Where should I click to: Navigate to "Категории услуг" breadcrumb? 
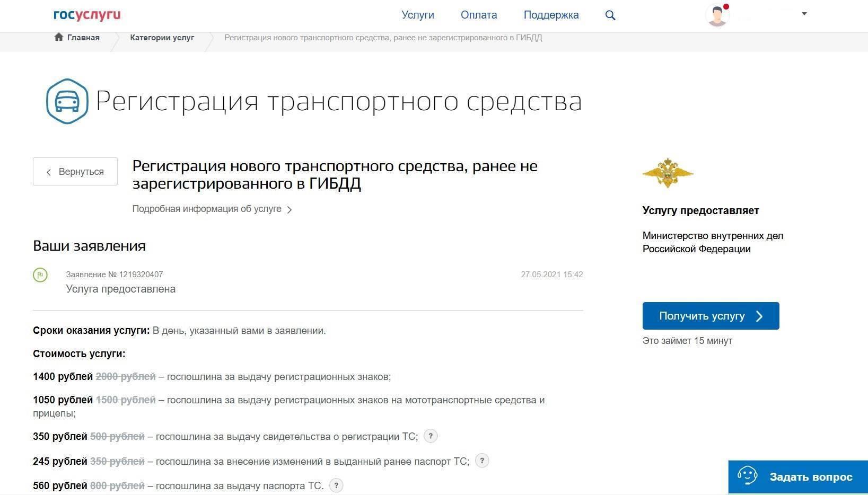coord(162,38)
